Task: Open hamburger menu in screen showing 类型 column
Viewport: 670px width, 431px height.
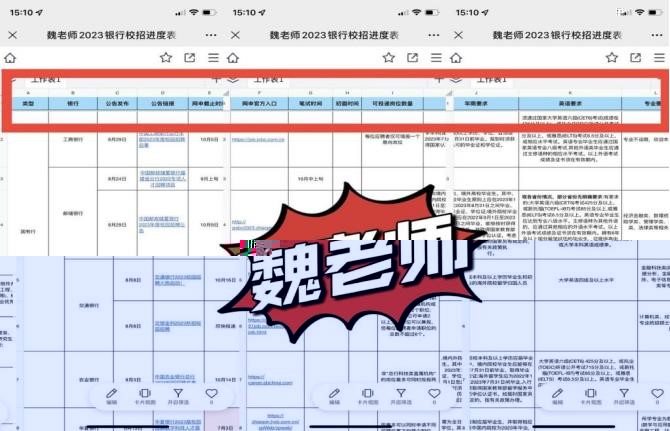Action: coord(213,57)
